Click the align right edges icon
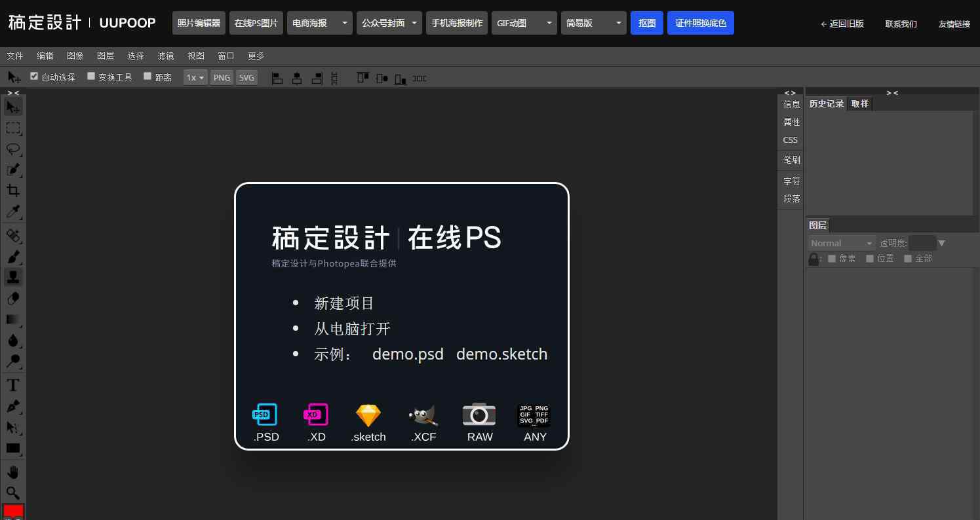980x520 pixels. click(x=317, y=78)
